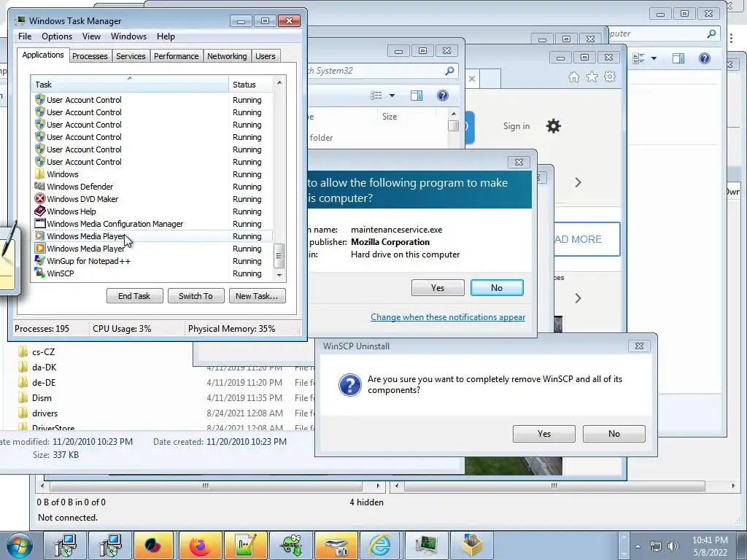Open the Help menu in Task Manager

[166, 36]
